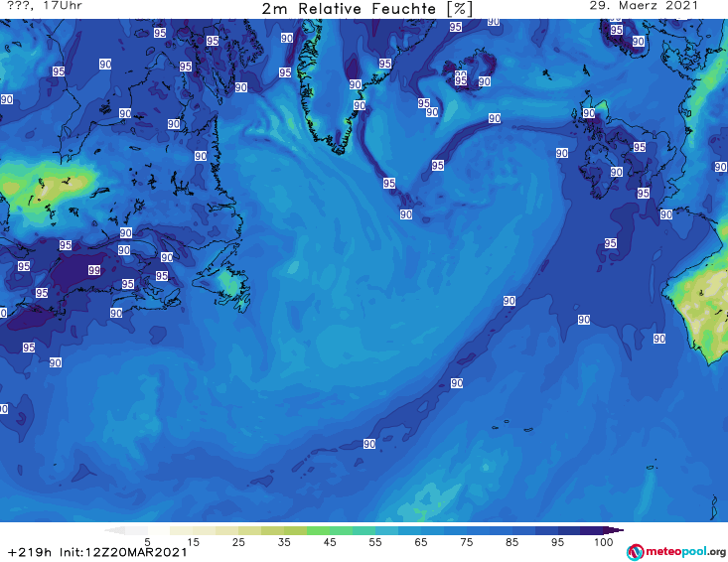The width and height of the screenshot is (728, 562).
Task: Click the "+219h Init:12Z20MAR2021" forecast label
Action: pos(97,552)
